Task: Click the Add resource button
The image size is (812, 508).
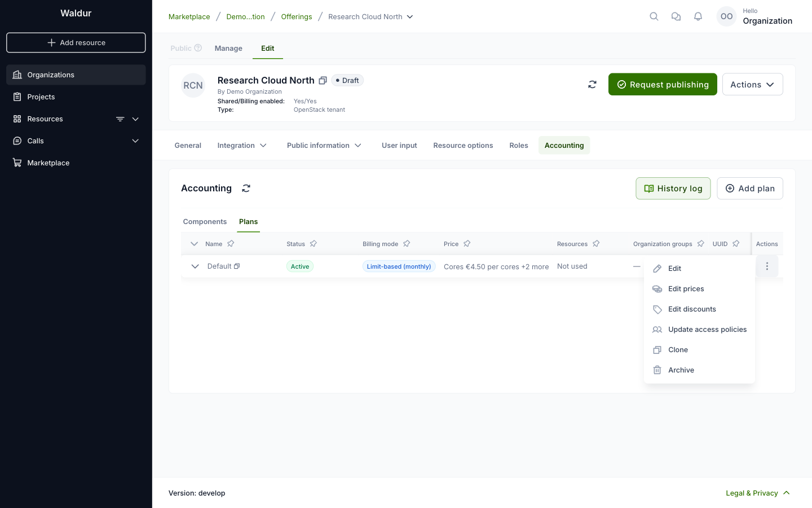Action: coord(76,42)
